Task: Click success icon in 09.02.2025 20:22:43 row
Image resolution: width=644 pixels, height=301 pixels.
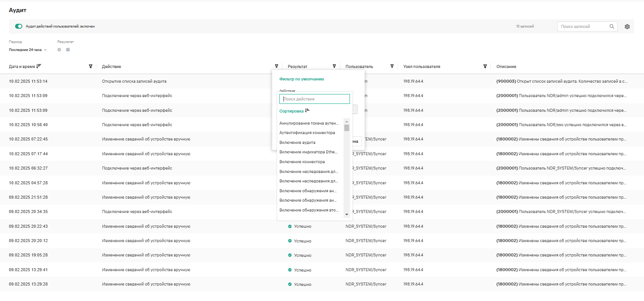Action: click(x=290, y=227)
